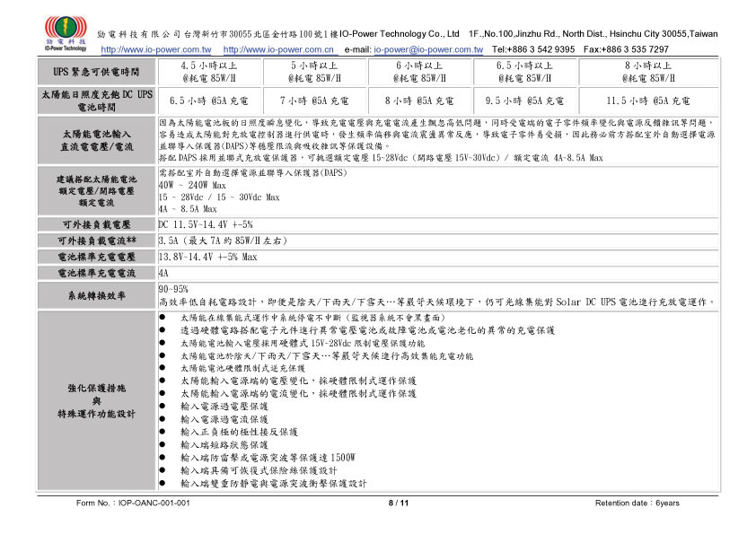
Task: Click the '可外接負載電壓' row header
Action: pos(97,224)
